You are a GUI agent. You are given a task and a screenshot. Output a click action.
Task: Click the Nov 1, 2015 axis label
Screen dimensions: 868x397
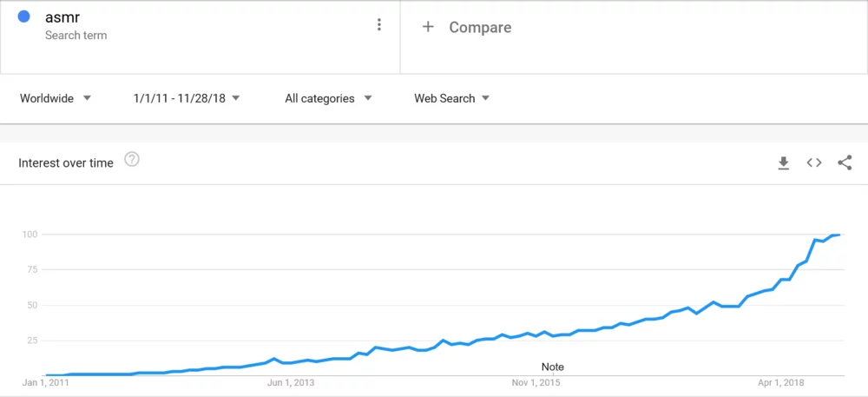(536, 382)
